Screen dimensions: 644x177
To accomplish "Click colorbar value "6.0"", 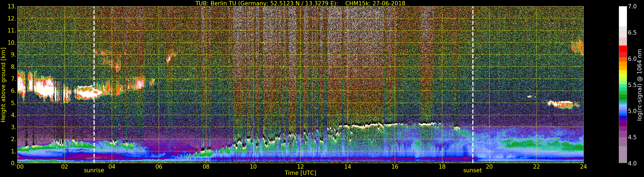I will click(632, 59).
